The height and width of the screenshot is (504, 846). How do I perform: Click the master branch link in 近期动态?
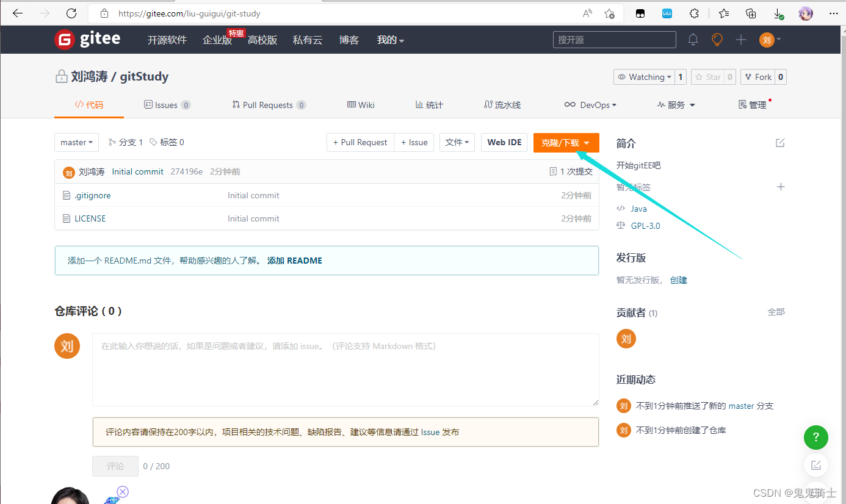[x=741, y=406]
